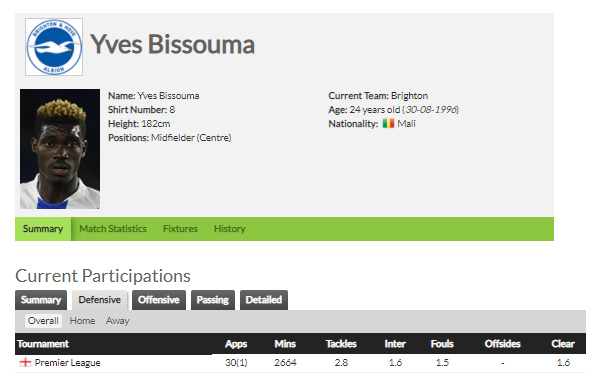
Task: Switch to the Match Statistics tab
Action: tap(113, 229)
